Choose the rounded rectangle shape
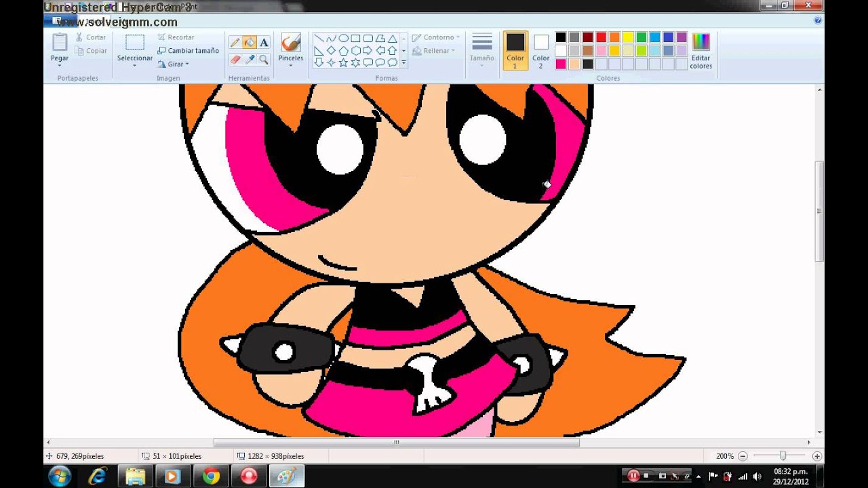The image size is (868, 488). 368,39
